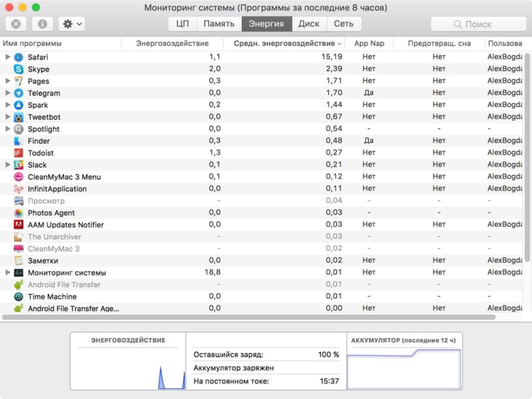Click the Finder app icon
Image resolution: width=532 pixels, height=399 pixels.
click(18, 141)
